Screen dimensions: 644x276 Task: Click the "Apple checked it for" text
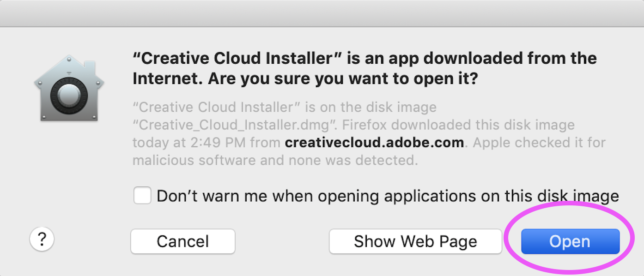click(539, 143)
